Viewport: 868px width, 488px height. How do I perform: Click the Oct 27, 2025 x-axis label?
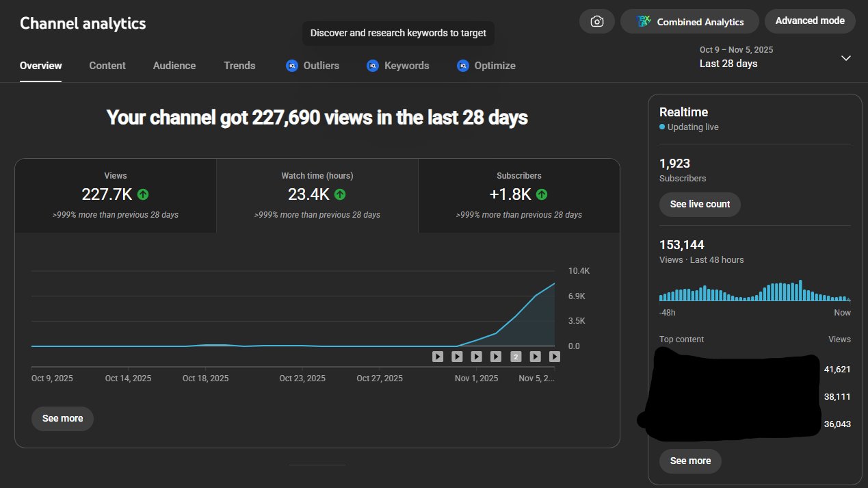tap(380, 378)
